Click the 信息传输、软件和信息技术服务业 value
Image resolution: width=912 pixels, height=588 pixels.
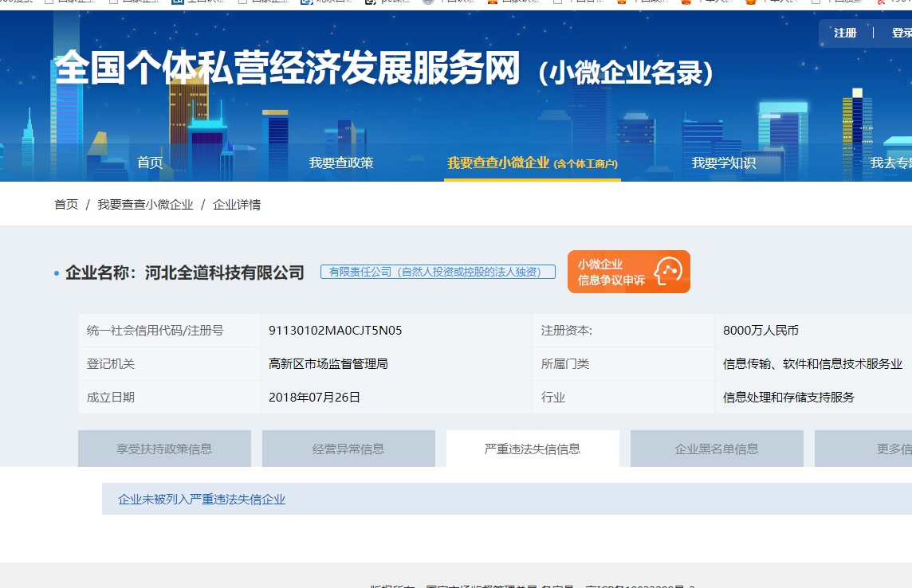pyautogui.click(x=812, y=364)
